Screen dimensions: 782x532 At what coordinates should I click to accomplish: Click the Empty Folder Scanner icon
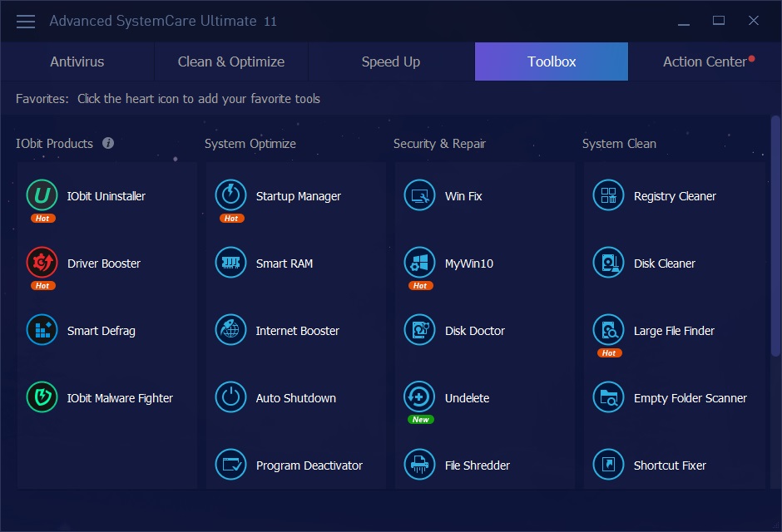[x=608, y=397]
